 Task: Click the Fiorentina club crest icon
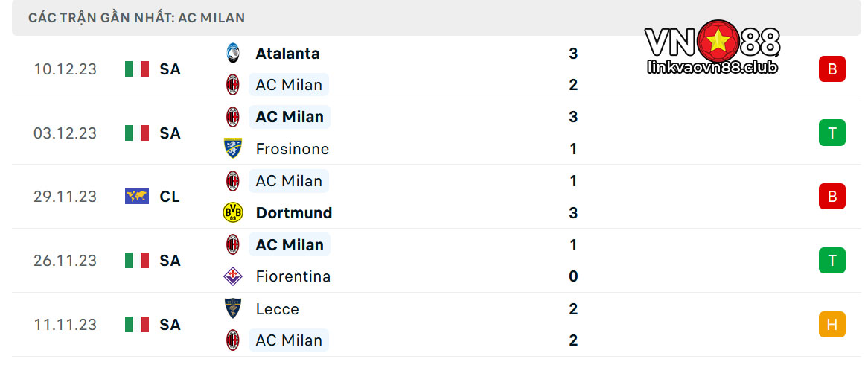pos(232,276)
